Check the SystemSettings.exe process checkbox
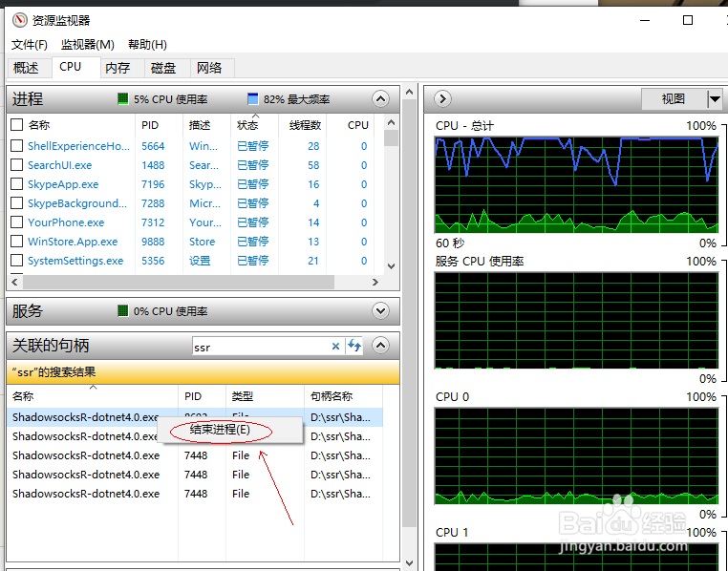The image size is (728, 571). [16, 260]
